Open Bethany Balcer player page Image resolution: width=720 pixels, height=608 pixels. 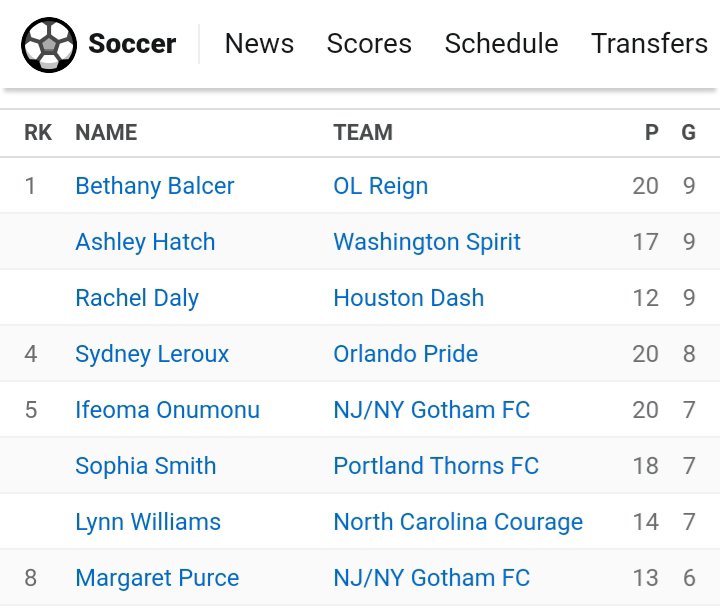pos(155,186)
